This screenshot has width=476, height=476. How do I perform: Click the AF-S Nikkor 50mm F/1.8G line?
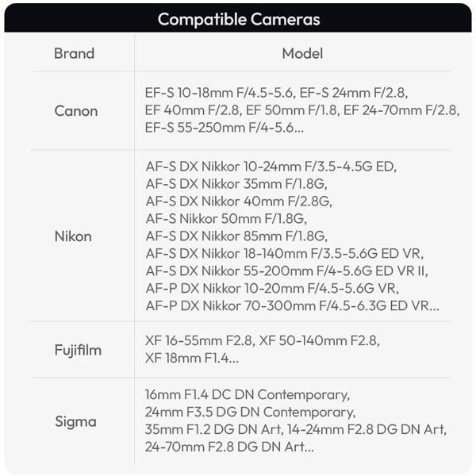[226, 218]
